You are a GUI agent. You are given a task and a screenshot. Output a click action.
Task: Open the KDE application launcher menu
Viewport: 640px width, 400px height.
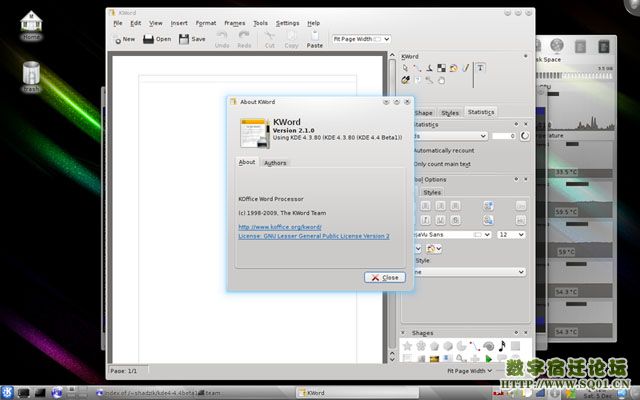click(7, 393)
